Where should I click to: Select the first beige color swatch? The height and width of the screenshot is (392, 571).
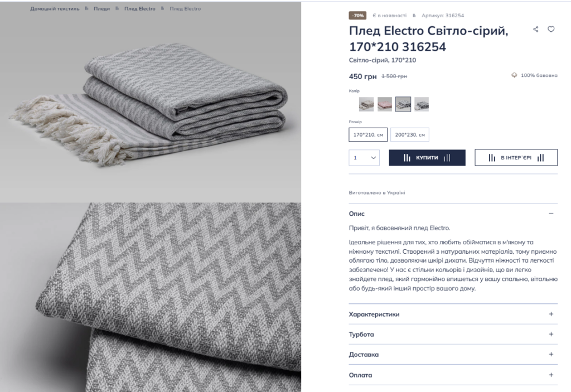pos(366,104)
